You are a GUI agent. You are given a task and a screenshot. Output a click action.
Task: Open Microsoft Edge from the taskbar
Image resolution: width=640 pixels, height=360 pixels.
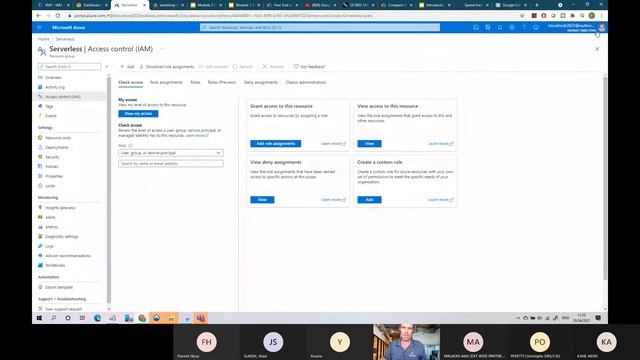point(97,318)
